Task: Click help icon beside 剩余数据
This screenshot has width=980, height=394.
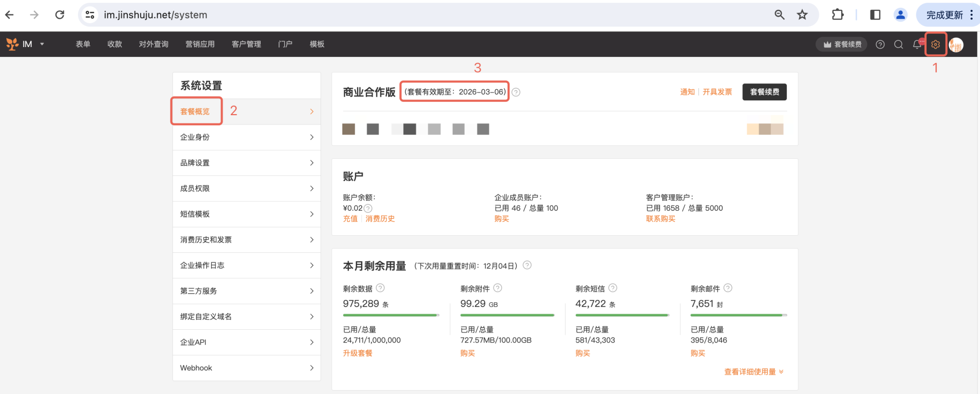Action: [380, 288]
